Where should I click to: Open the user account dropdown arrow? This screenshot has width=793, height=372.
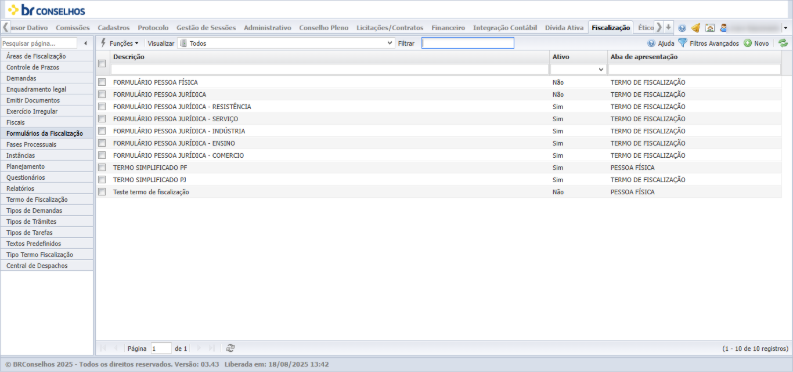(785, 28)
